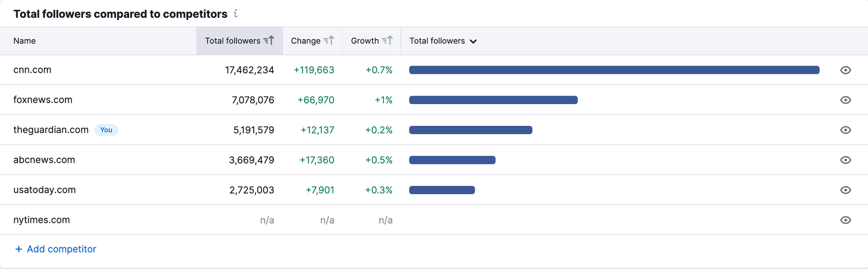Toggle visibility eye for cnn.com row
The image size is (868, 269).
(845, 70)
